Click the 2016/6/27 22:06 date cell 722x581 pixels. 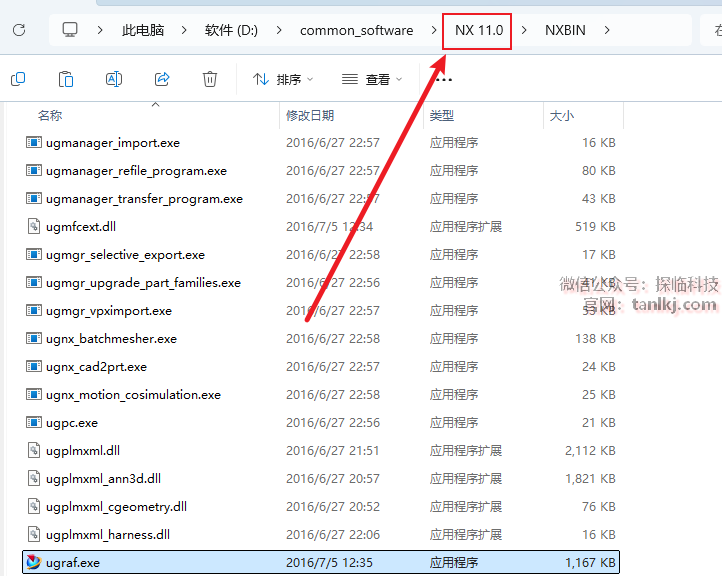(x=333, y=535)
